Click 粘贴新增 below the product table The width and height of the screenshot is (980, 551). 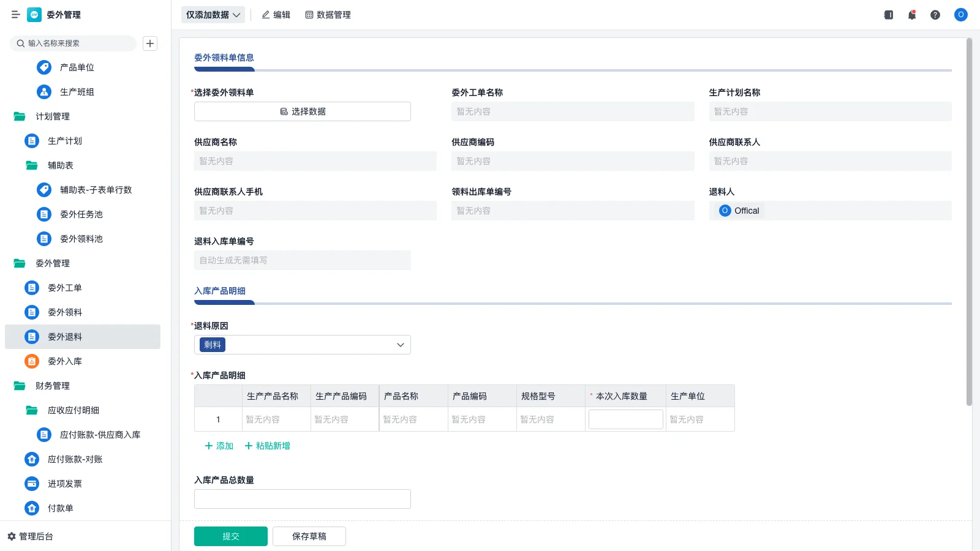tap(268, 446)
